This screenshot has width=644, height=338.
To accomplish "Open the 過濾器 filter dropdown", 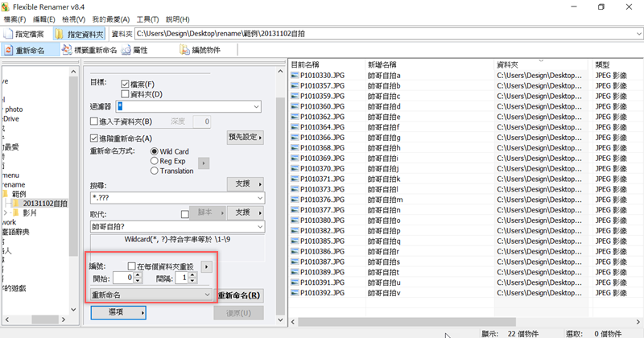I will click(256, 107).
